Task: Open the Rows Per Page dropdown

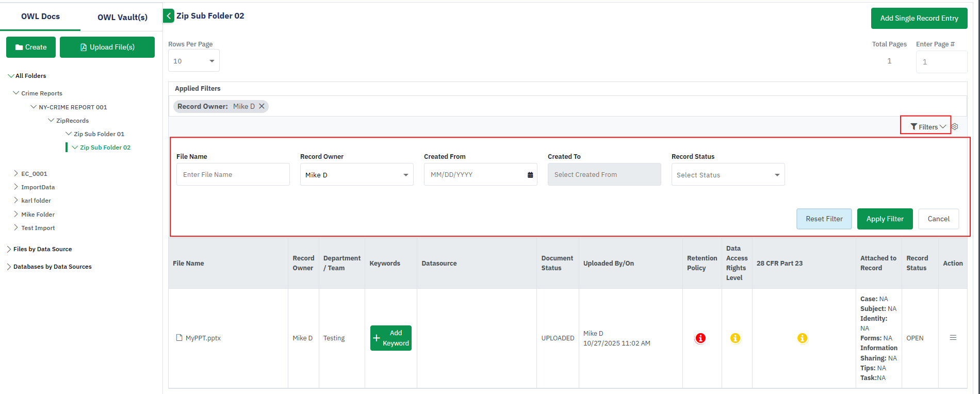Action: 194,61
